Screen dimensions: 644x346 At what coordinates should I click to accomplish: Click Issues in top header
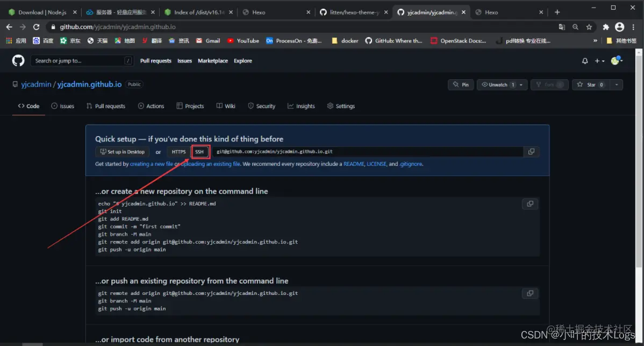(184, 61)
